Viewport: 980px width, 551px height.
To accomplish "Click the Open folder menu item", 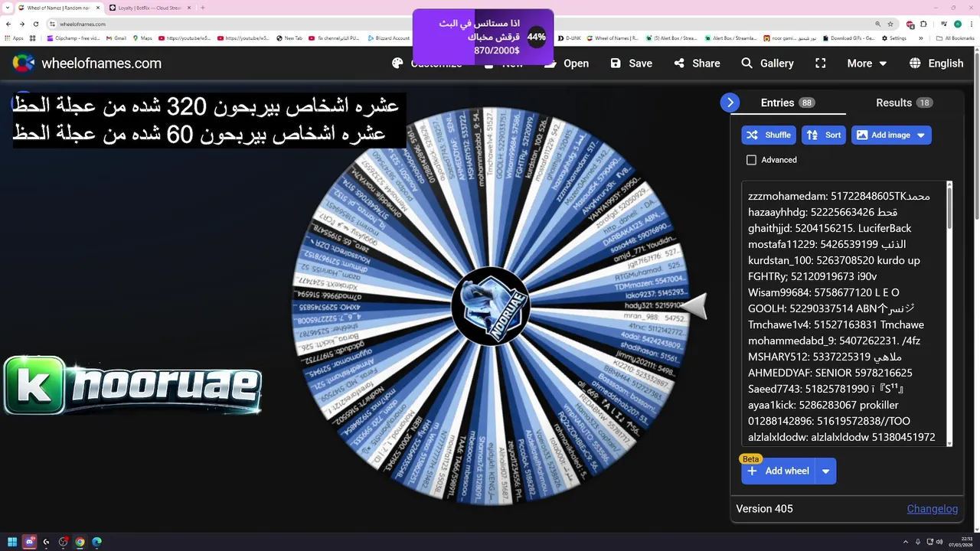I will click(x=567, y=64).
